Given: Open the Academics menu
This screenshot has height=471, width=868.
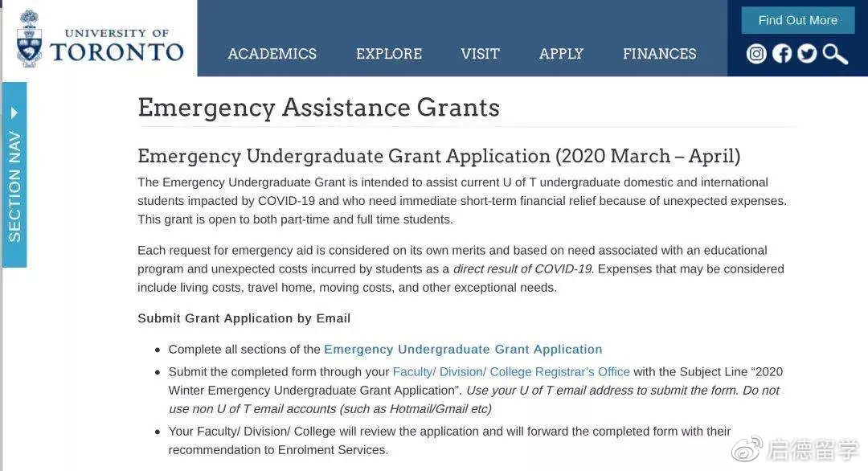Looking at the screenshot, I should click(x=272, y=54).
